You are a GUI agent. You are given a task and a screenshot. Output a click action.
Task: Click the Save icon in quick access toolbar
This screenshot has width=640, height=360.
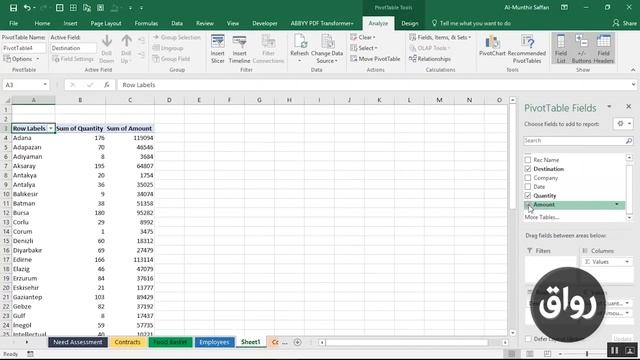coord(13,8)
